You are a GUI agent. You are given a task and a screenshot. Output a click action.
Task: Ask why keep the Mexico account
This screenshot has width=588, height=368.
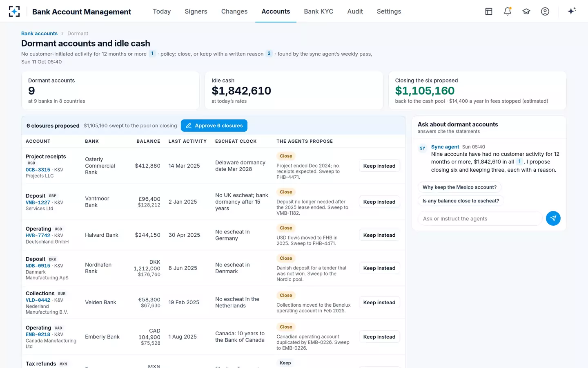coord(459,187)
